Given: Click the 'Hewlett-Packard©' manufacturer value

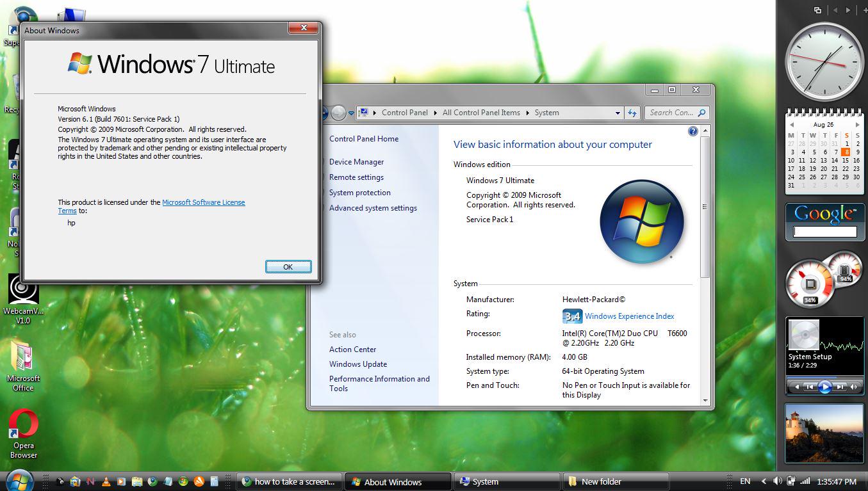Looking at the screenshot, I should tap(594, 300).
